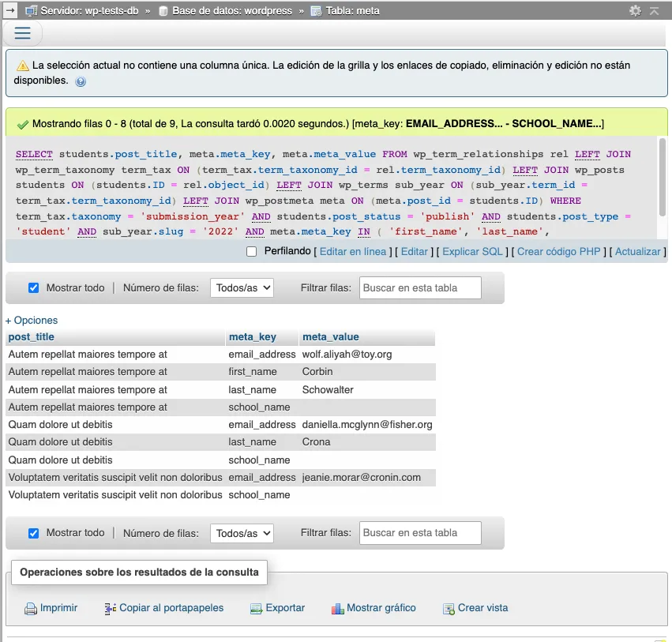Click Crear vista link
This screenshot has width=672, height=642.
coord(482,608)
